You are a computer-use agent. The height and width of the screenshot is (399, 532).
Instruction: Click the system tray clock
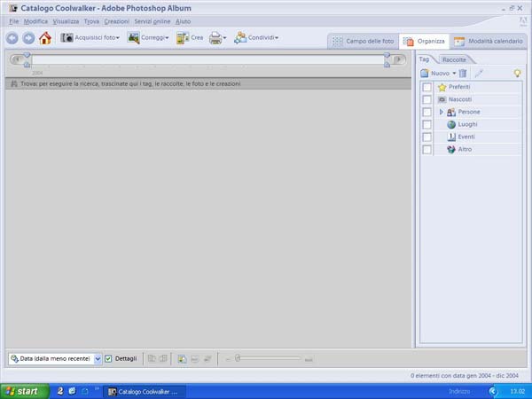(517, 391)
